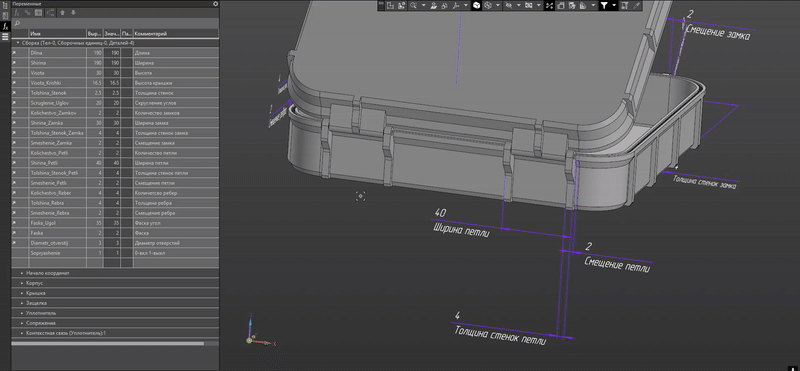Open the variables table icon in panel toolbar

point(38,13)
